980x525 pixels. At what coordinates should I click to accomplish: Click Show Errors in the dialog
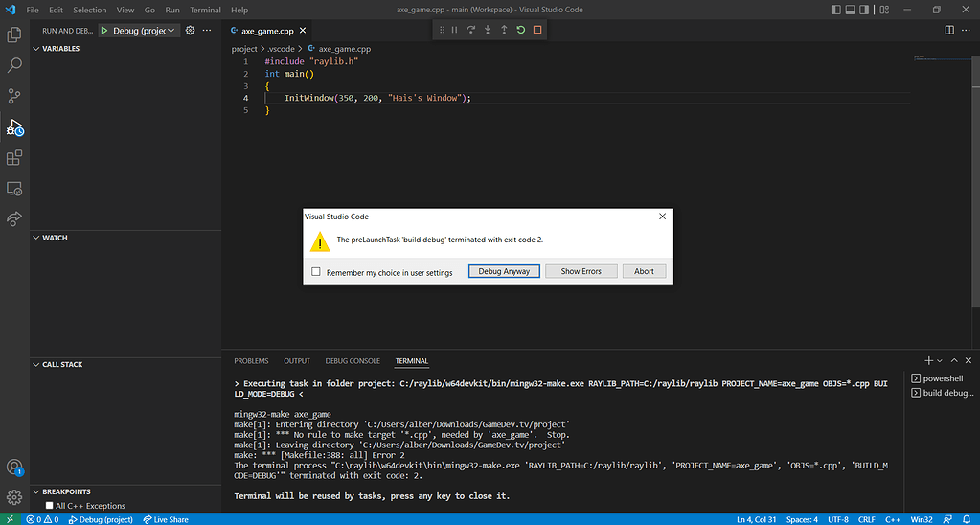point(581,271)
